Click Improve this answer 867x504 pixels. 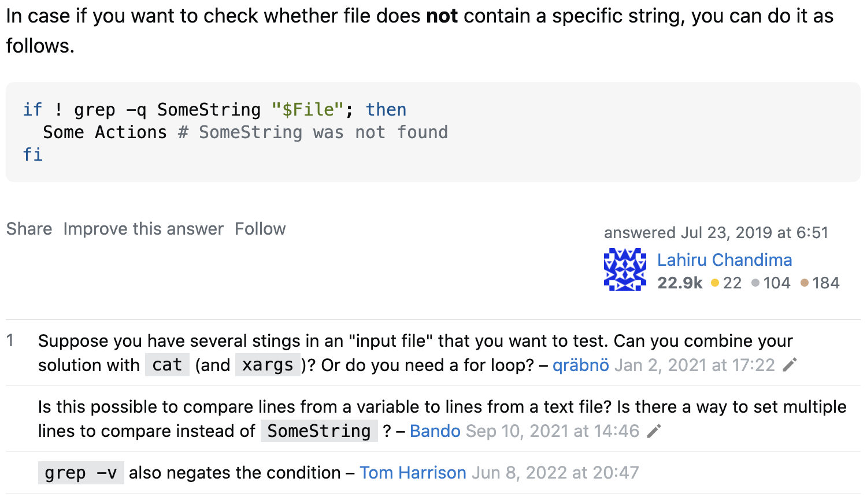point(143,229)
